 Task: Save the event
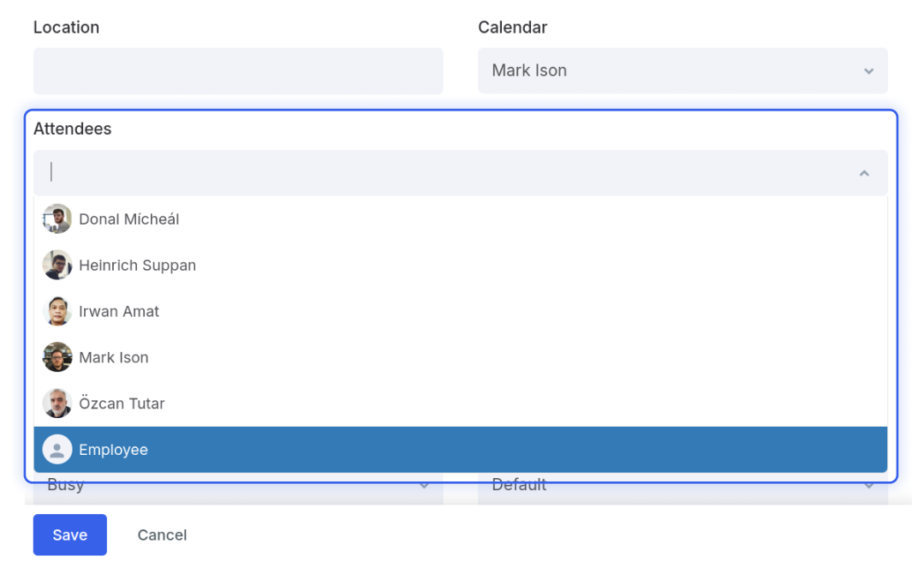coord(69,535)
